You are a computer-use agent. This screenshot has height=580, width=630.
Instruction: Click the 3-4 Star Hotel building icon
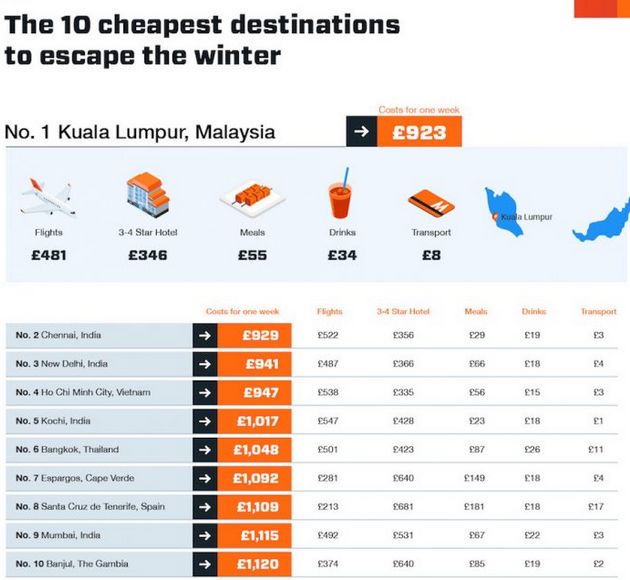(x=148, y=195)
